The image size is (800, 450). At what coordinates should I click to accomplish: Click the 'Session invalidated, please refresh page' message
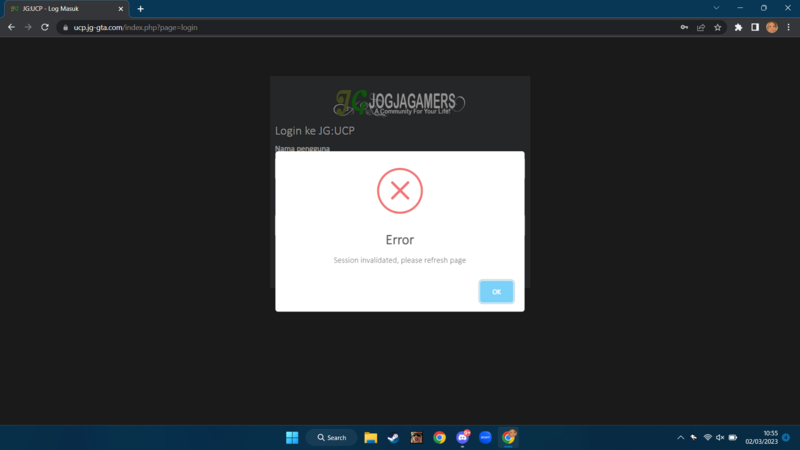click(399, 260)
